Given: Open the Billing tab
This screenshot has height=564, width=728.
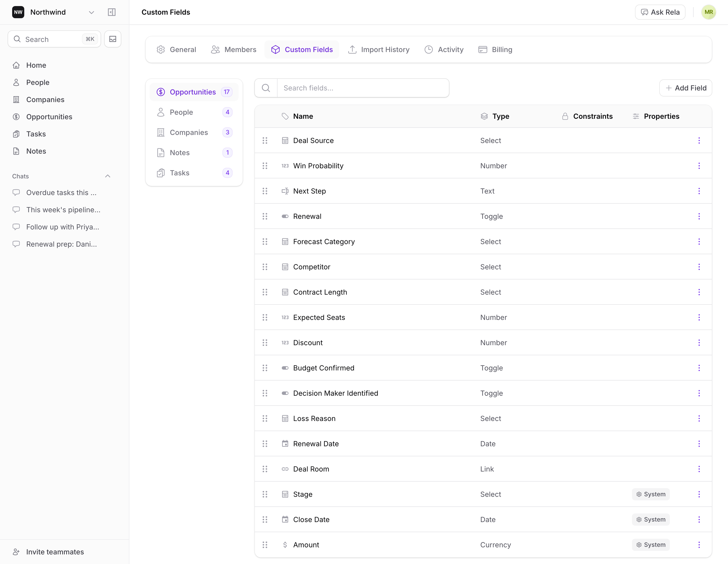Looking at the screenshot, I should [496, 50].
